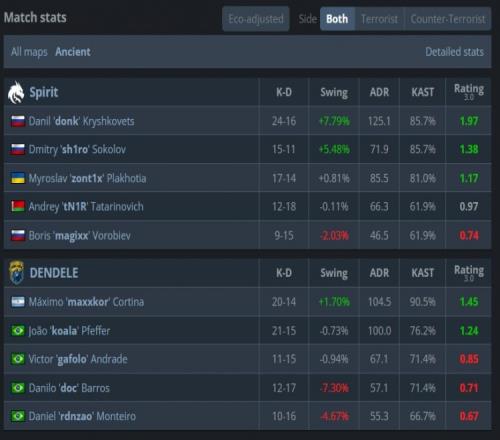
Task: Open Boris 'magixx' Vorobiev player profile
Action: (80, 236)
